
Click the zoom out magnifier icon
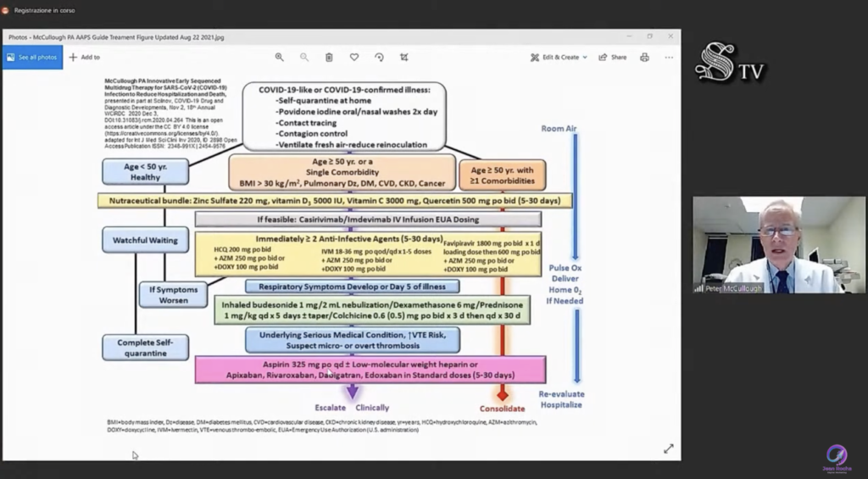304,57
